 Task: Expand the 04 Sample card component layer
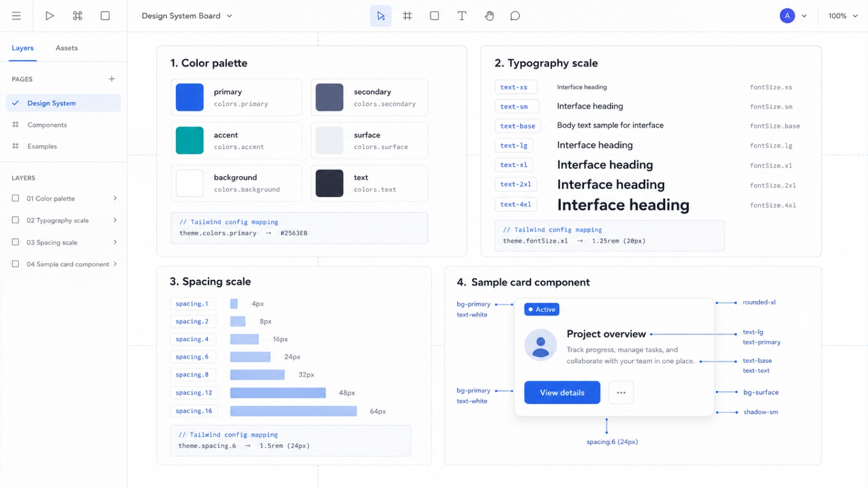click(115, 264)
